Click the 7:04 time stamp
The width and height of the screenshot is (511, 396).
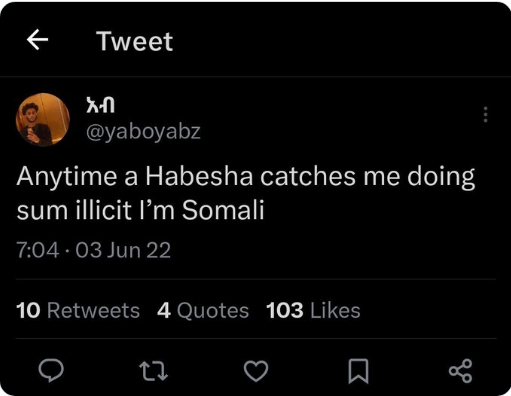(38, 250)
